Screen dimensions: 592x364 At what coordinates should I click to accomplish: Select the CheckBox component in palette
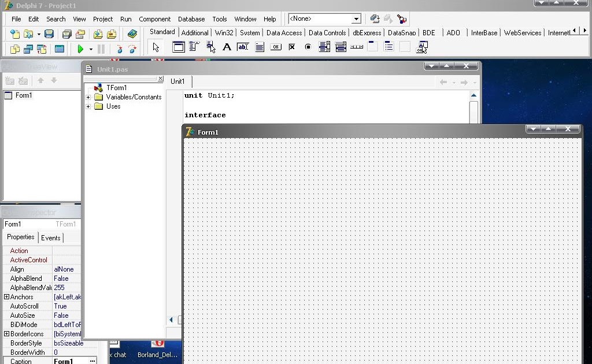[x=292, y=47]
